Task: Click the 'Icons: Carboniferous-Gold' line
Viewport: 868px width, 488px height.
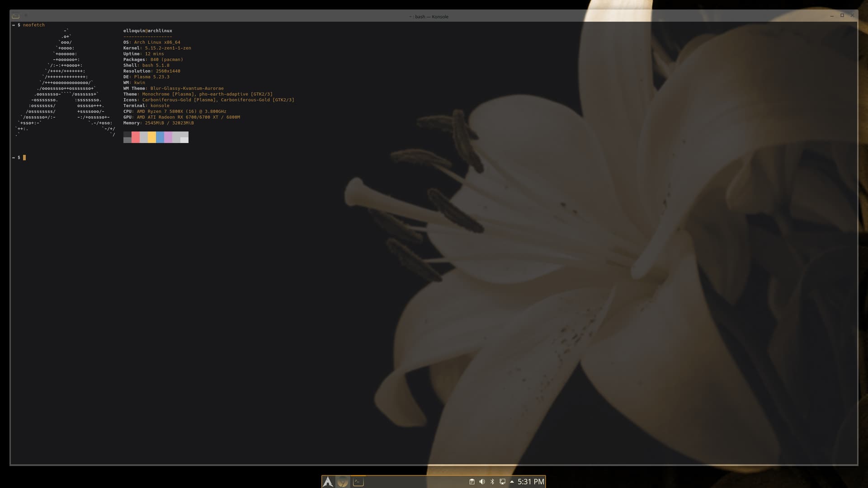Action: (x=209, y=100)
